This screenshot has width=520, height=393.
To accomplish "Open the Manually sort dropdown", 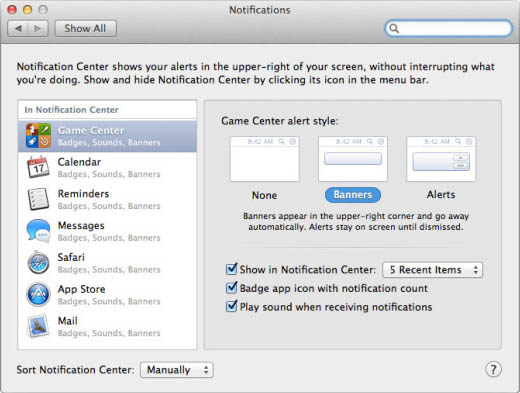I will click(177, 370).
